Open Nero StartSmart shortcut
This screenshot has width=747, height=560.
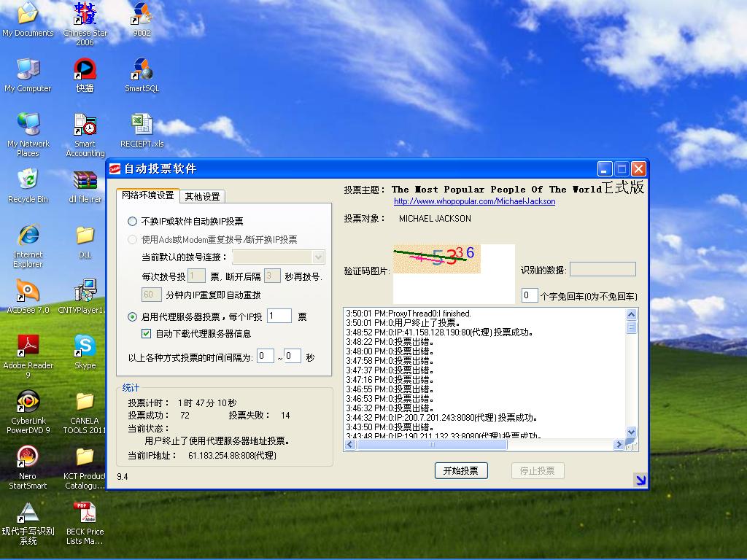[x=28, y=457]
